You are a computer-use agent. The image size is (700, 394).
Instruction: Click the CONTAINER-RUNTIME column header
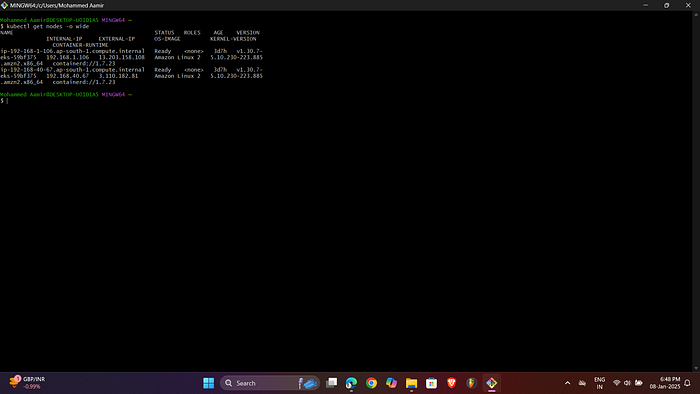click(x=80, y=45)
